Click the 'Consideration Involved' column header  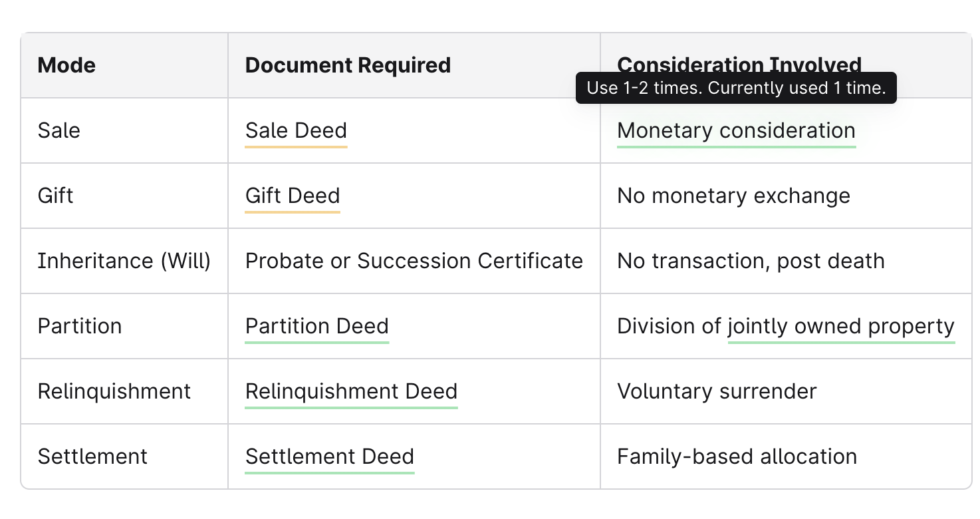coord(739,64)
